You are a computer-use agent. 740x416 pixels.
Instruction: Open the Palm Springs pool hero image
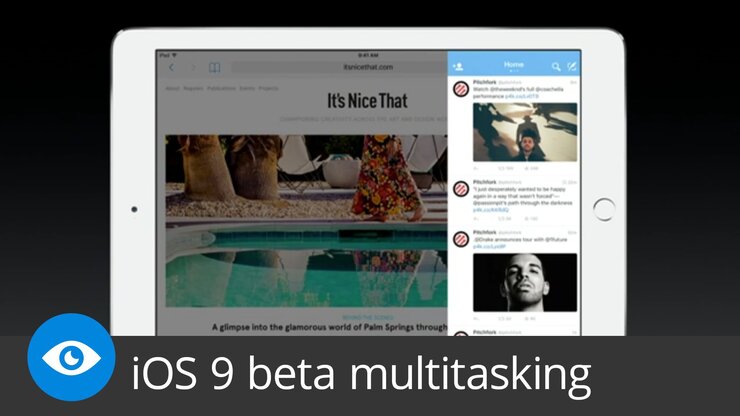tap(306, 221)
